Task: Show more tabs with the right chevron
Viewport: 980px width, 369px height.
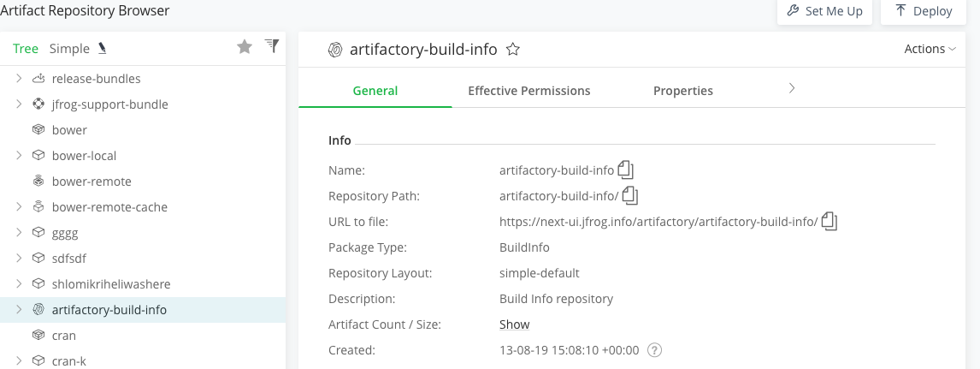Action: coord(791,88)
